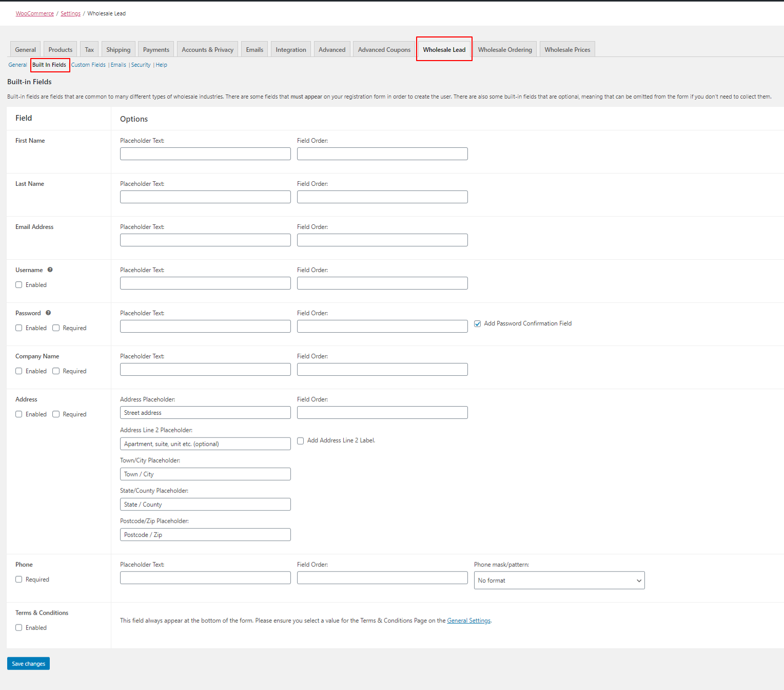Go to the Custom Fields subsection
The image size is (784, 690).
coord(88,65)
